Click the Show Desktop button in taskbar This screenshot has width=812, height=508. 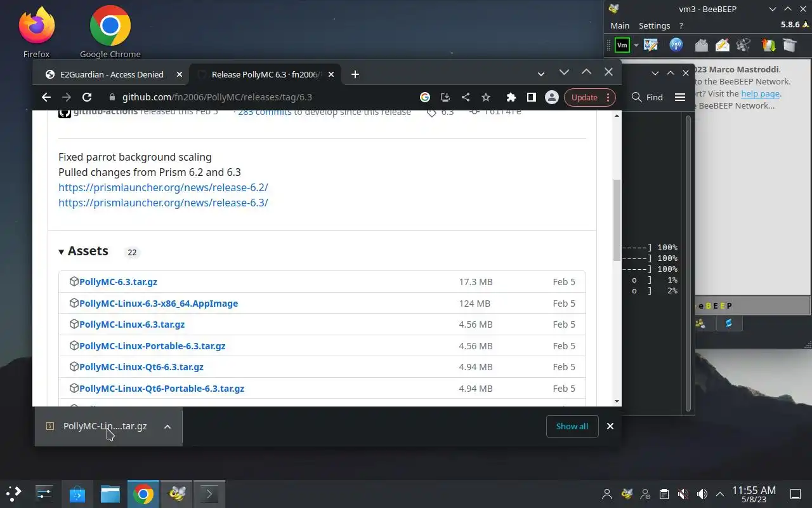(796, 494)
